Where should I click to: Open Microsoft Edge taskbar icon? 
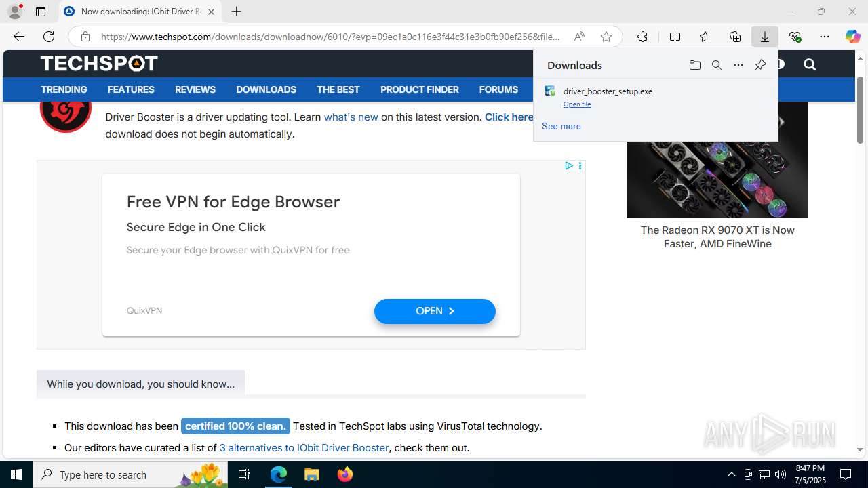click(x=279, y=474)
